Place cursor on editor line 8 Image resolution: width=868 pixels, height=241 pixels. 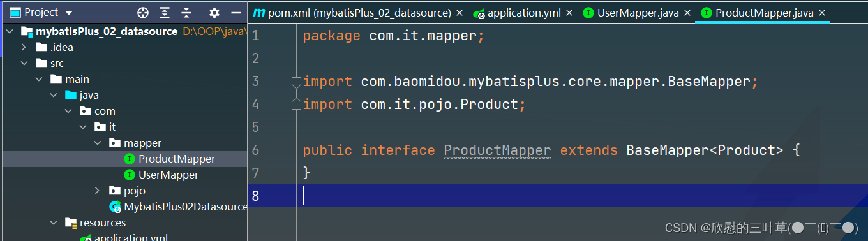[558, 196]
